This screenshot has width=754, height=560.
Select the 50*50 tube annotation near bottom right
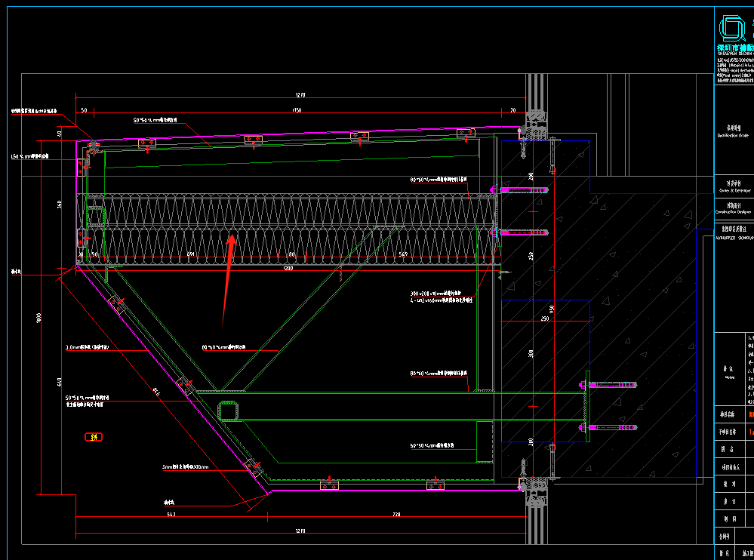coord(432,445)
